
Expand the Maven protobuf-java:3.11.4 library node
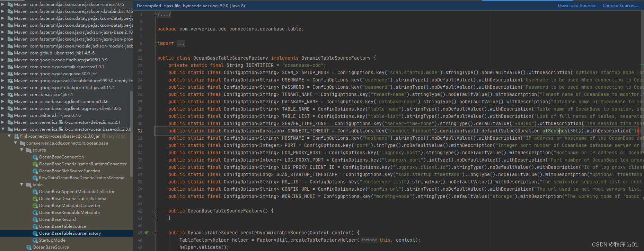3,88
